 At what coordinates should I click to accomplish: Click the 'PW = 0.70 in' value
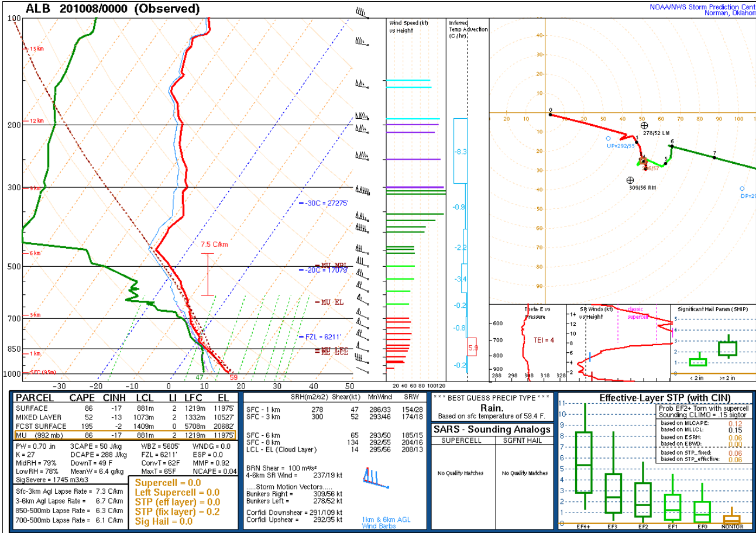pos(36,448)
